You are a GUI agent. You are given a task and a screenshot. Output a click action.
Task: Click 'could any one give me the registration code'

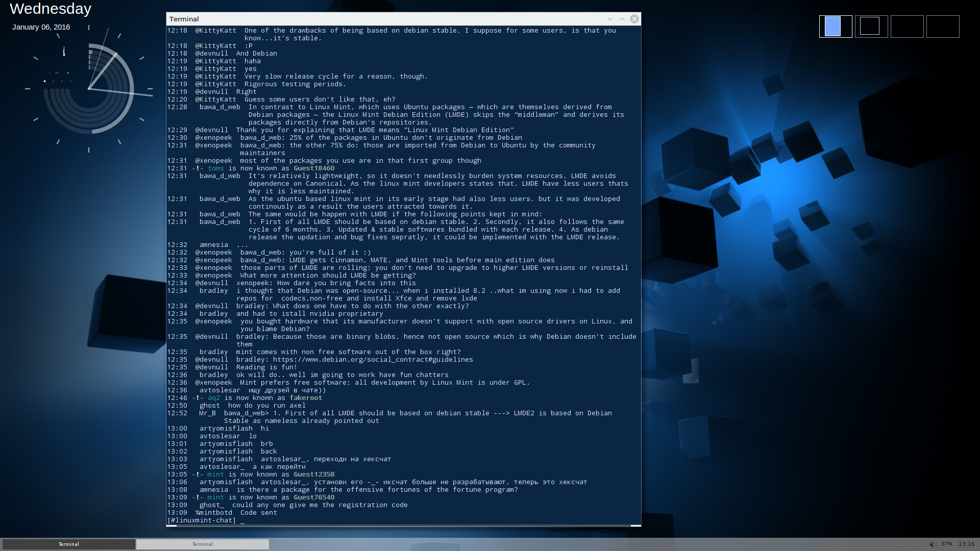tap(320, 505)
